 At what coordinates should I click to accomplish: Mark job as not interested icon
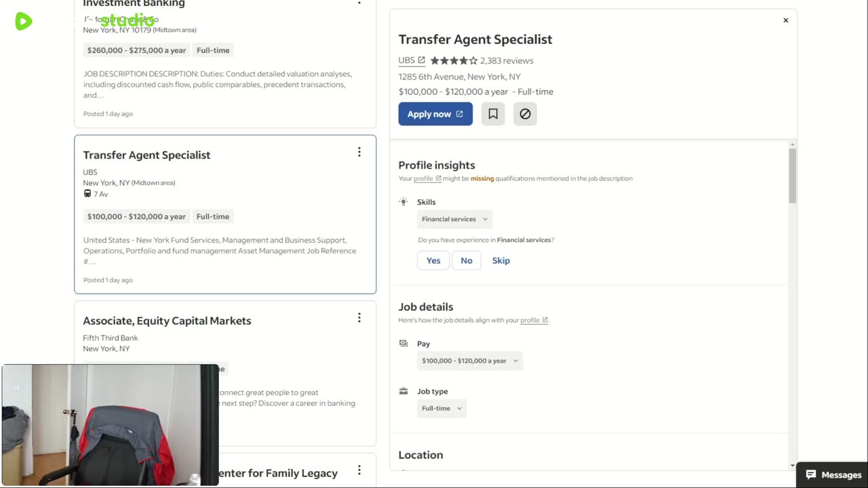[x=525, y=114]
